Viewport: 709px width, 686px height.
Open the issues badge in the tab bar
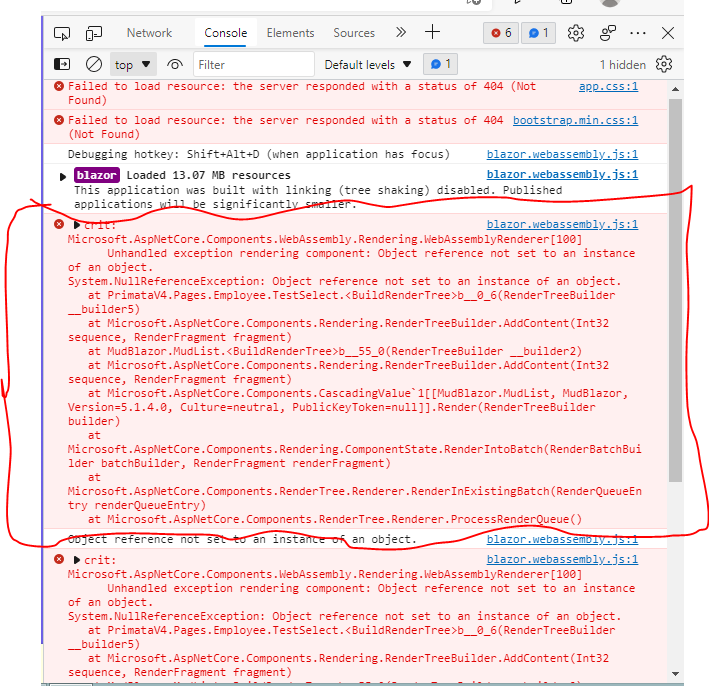pyautogui.click(x=539, y=33)
